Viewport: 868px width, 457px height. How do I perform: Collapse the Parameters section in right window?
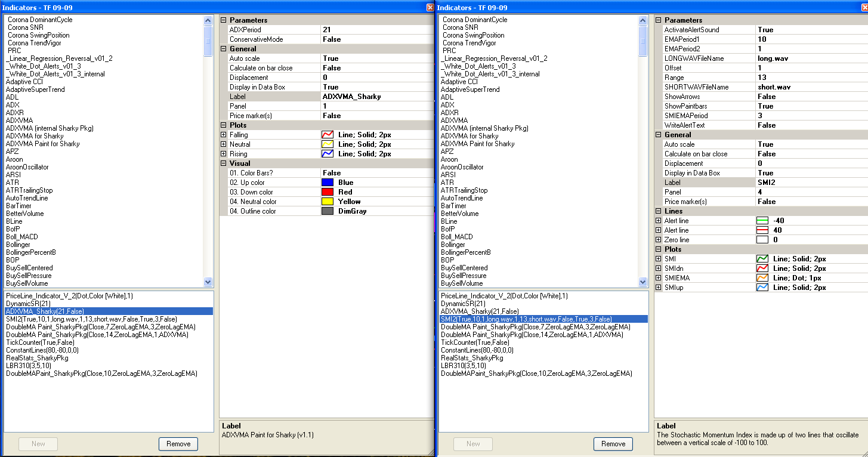659,20
